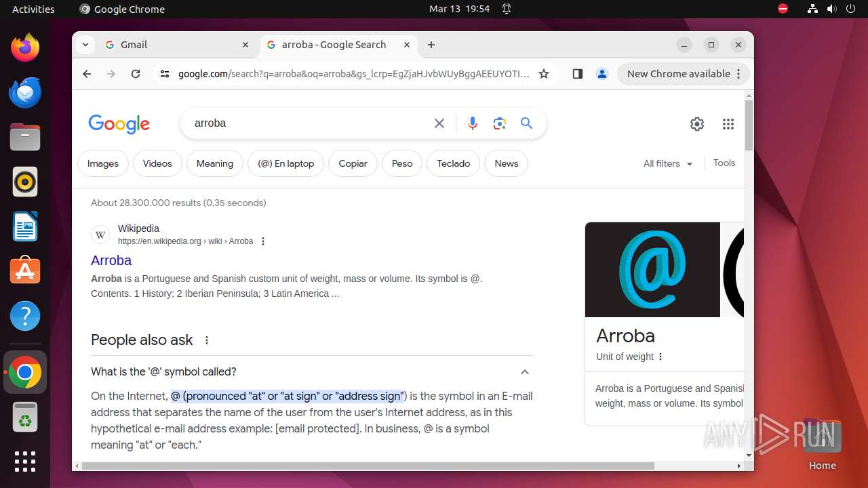Go to the Google homepage logo
The image size is (868, 488).
click(119, 124)
